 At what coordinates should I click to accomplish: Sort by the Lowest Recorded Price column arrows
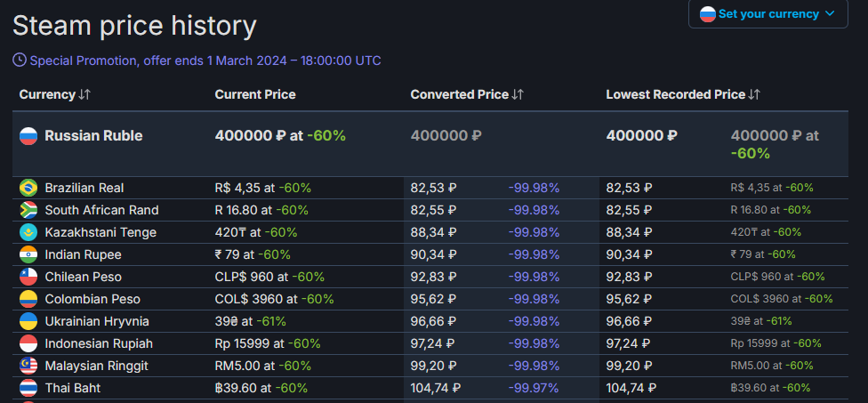754,94
